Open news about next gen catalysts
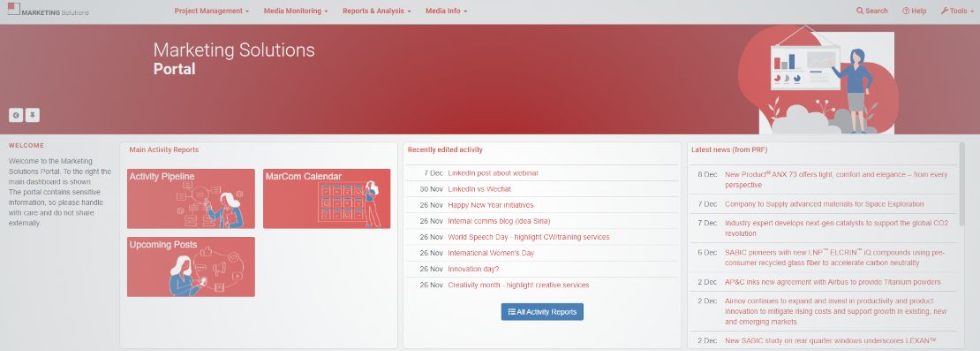Image resolution: width=980 pixels, height=351 pixels. (836, 228)
